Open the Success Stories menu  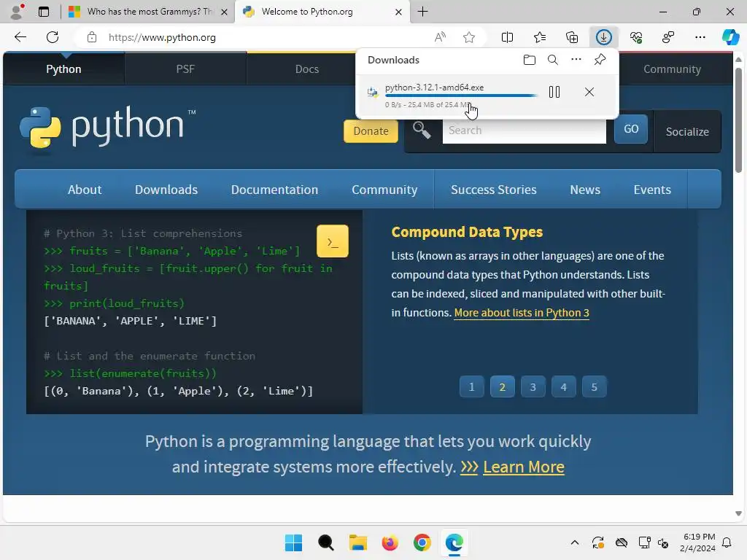click(494, 190)
